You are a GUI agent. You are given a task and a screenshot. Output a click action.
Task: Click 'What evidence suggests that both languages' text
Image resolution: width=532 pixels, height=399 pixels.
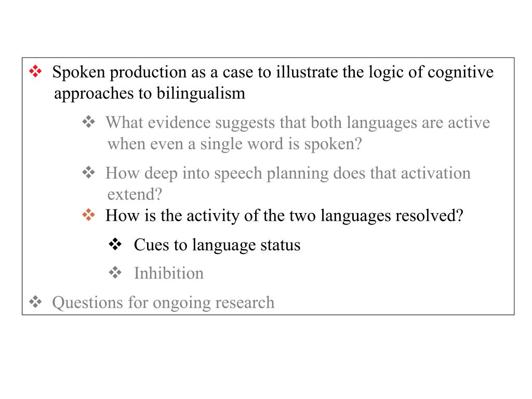(x=261, y=123)
